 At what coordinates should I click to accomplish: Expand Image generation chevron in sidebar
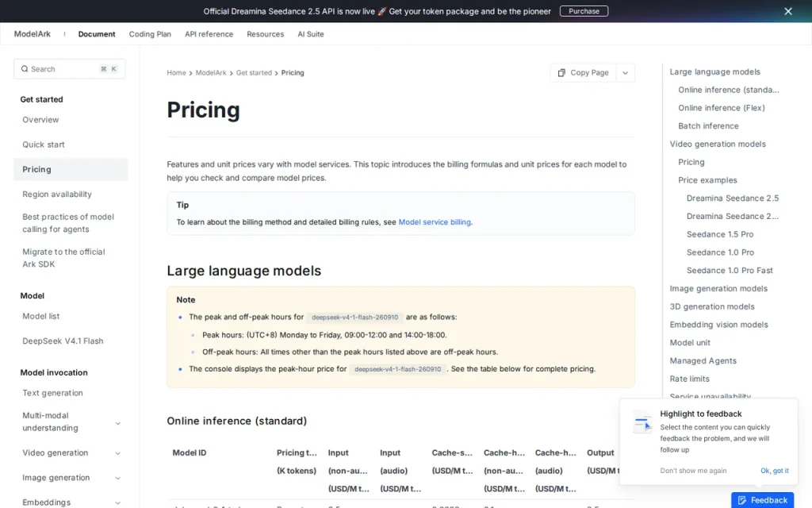(117, 479)
